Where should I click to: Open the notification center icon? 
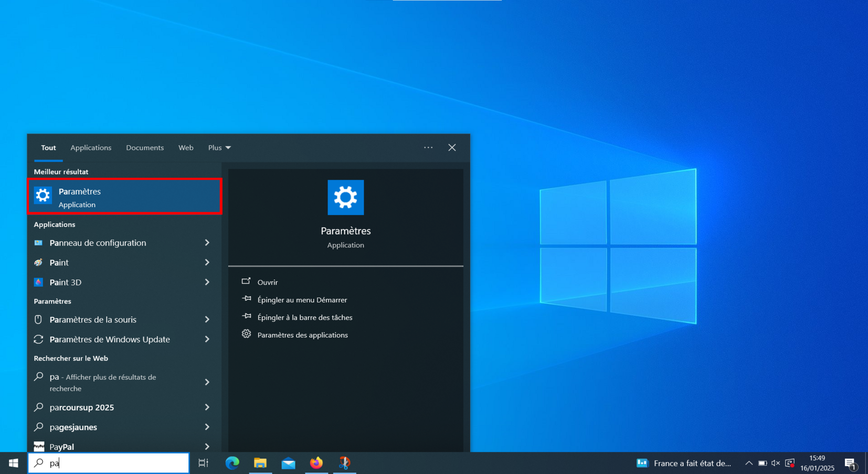pyautogui.click(x=850, y=463)
